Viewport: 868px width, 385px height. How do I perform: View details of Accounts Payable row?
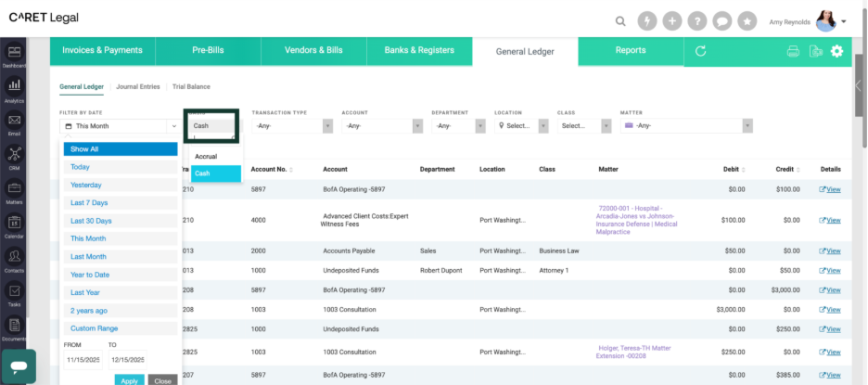(830, 250)
